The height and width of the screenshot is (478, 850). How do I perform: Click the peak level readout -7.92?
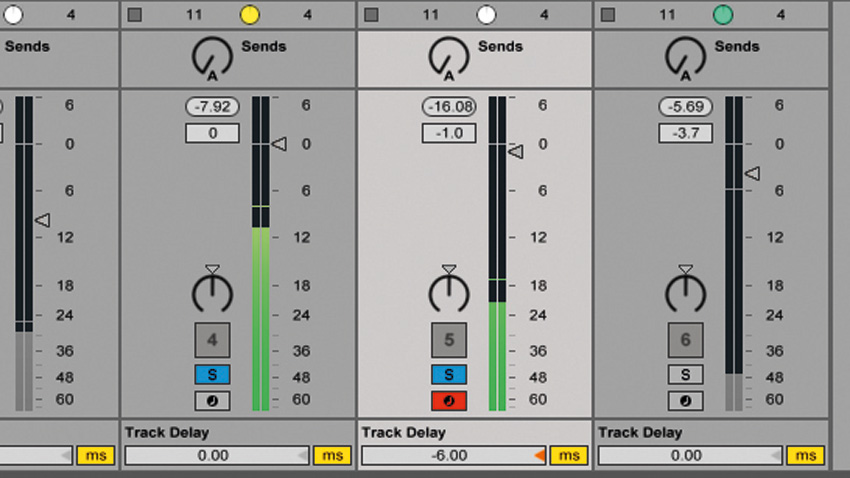[212, 107]
